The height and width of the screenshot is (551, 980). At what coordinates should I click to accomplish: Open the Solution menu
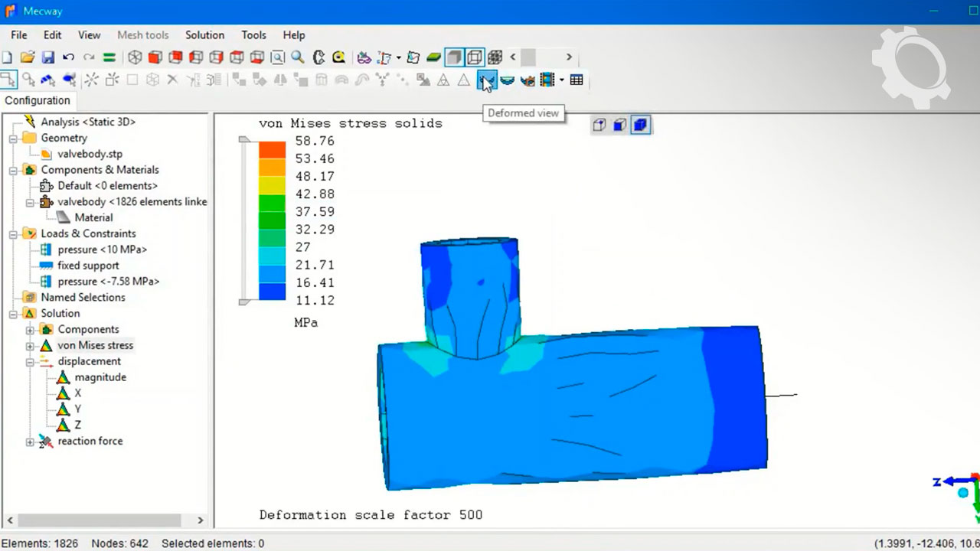pyautogui.click(x=204, y=35)
